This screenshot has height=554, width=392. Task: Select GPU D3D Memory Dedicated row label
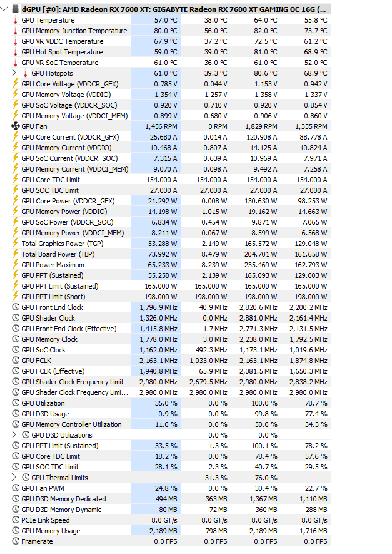(64, 499)
